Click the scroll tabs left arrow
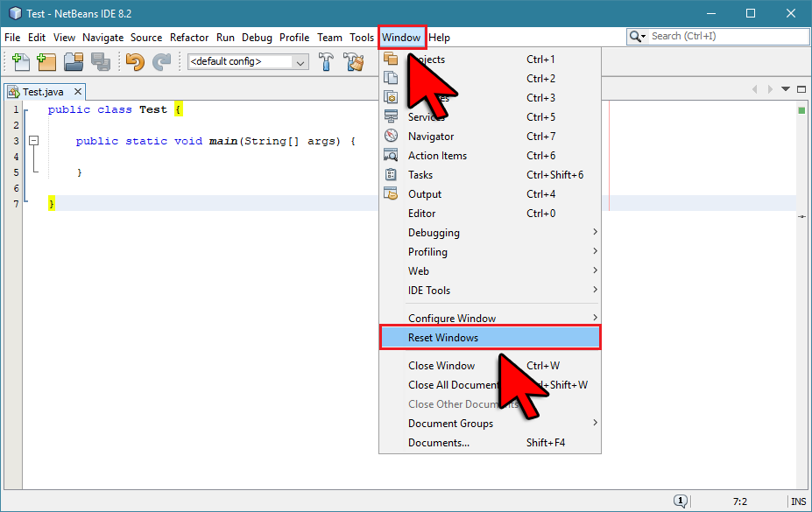This screenshot has height=512, width=812. point(754,89)
